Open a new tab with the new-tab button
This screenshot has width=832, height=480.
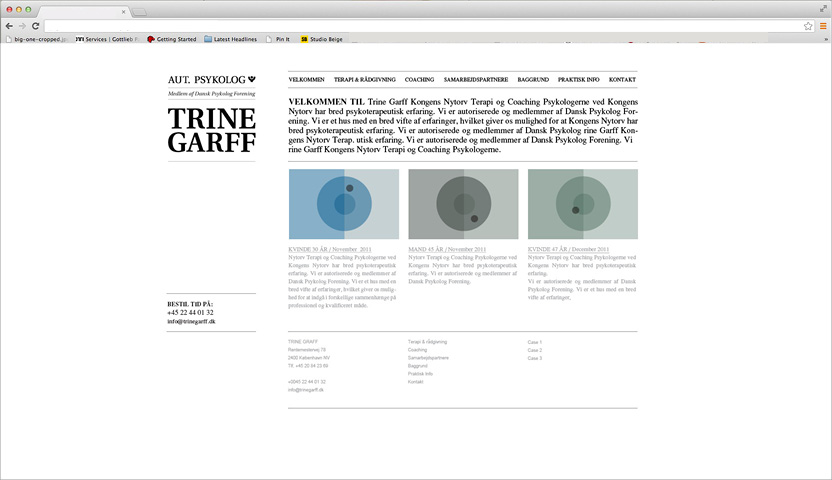point(140,12)
